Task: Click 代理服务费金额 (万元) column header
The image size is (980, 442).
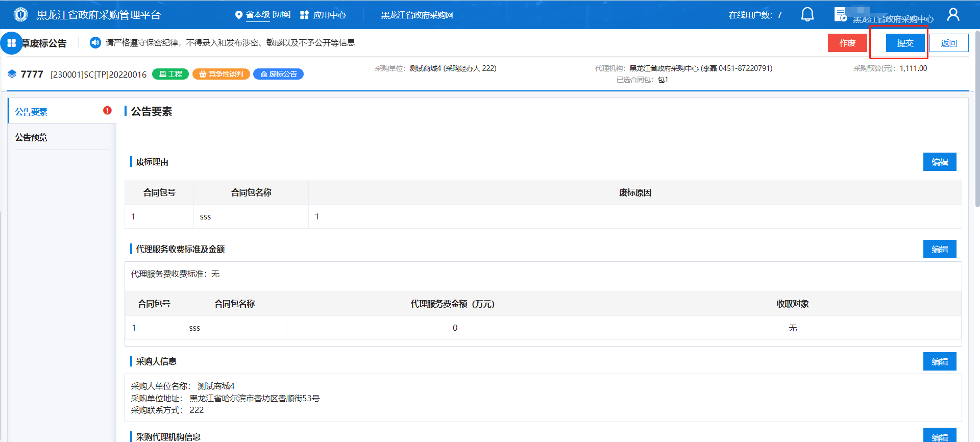Action: [455, 304]
